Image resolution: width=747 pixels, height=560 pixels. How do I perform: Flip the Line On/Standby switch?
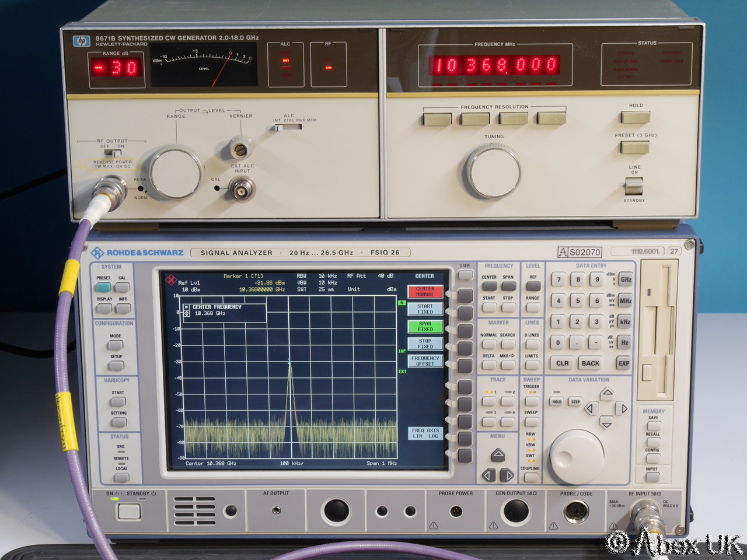pos(634,186)
